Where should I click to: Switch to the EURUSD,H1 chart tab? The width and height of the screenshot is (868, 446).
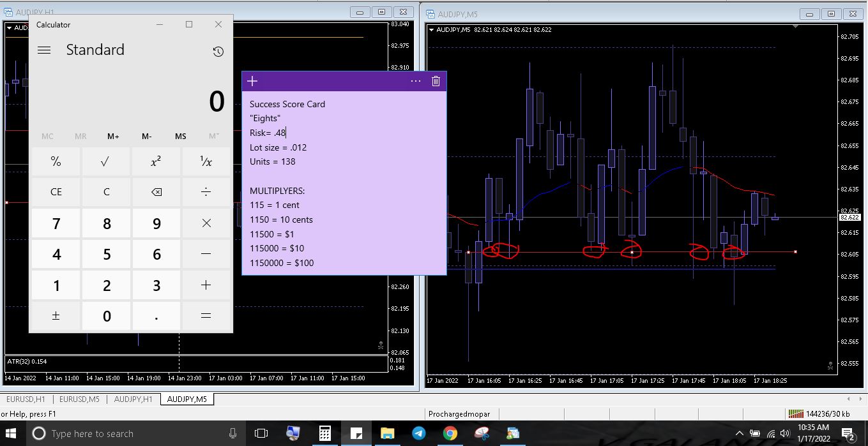pos(26,399)
